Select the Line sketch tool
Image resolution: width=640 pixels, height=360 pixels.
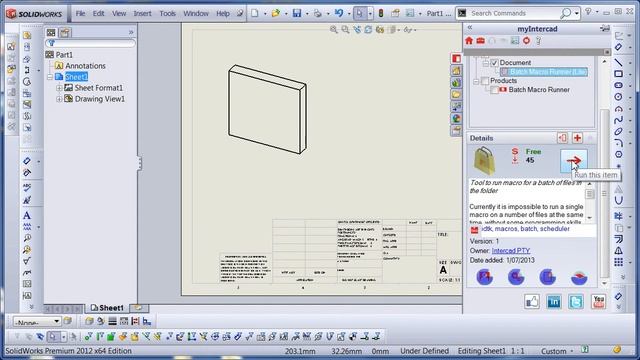point(618,62)
